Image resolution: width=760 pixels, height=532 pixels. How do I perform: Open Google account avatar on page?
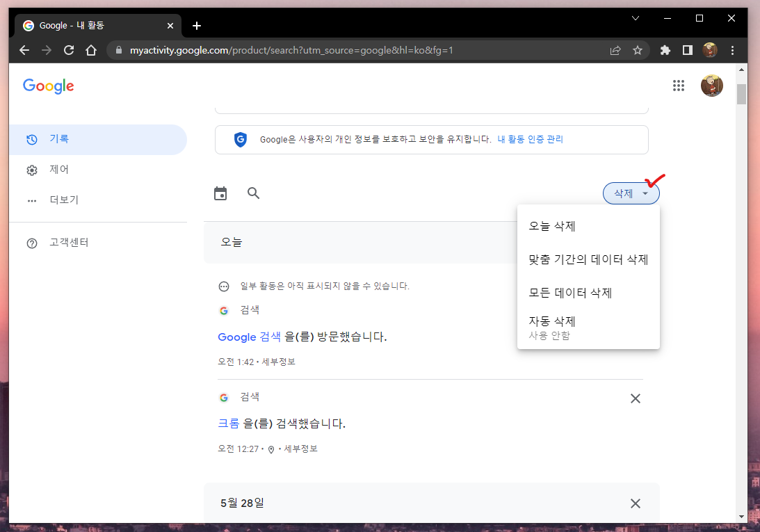[x=711, y=86]
